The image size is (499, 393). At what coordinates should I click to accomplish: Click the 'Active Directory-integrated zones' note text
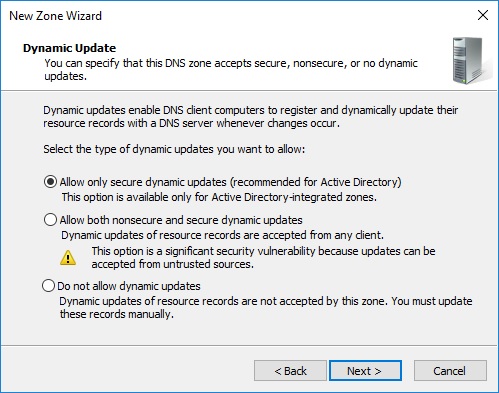[294, 197]
